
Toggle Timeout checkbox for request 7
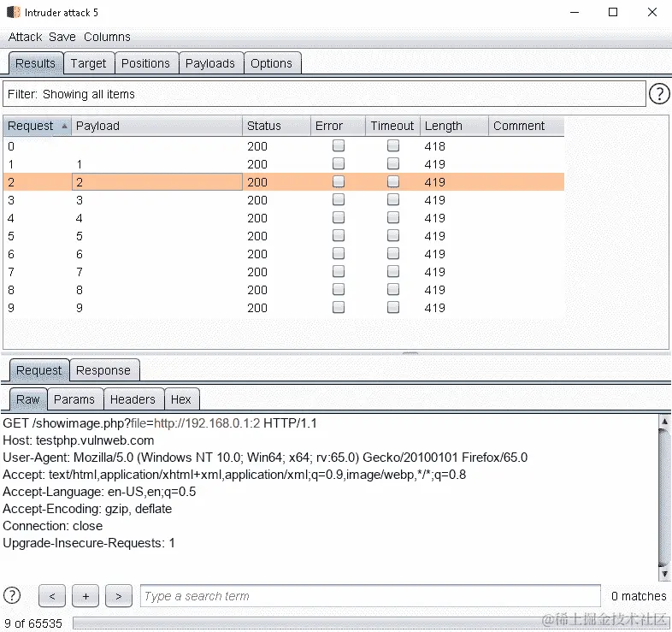(393, 272)
